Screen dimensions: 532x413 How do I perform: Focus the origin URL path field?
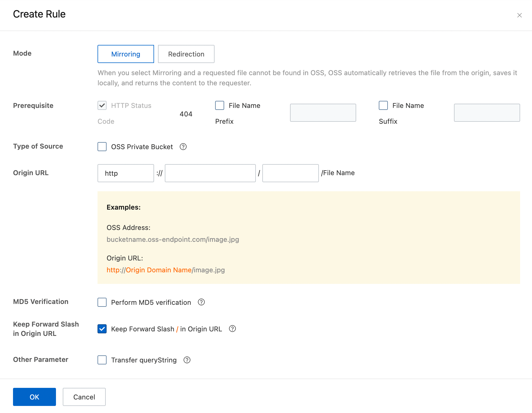(x=290, y=173)
